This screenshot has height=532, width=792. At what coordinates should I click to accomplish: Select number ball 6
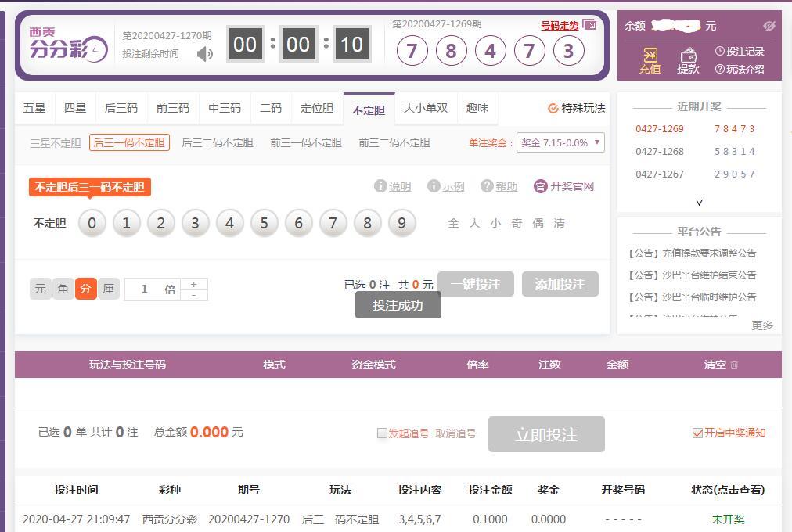pos(298,223)
